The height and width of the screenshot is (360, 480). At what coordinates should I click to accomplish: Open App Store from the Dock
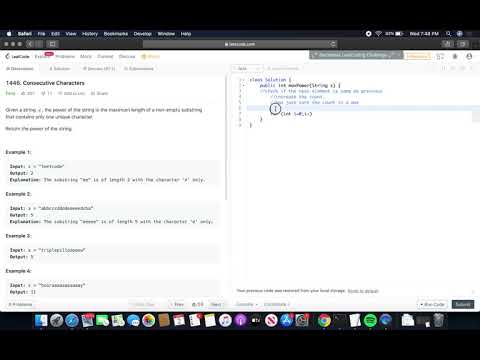coord(286,321)
